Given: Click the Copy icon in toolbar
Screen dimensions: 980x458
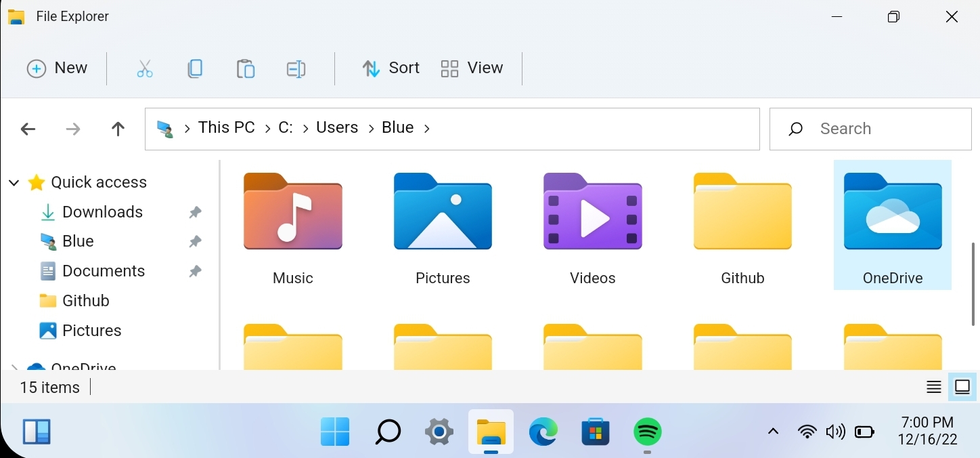Looking at the screenshot, I should tap(195, 68).
